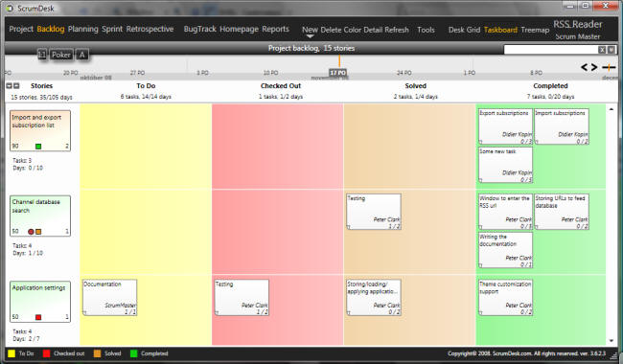This screenshot has width=623, height=364.
Task: Go to the Sprint view
Action: click(112, 29)
